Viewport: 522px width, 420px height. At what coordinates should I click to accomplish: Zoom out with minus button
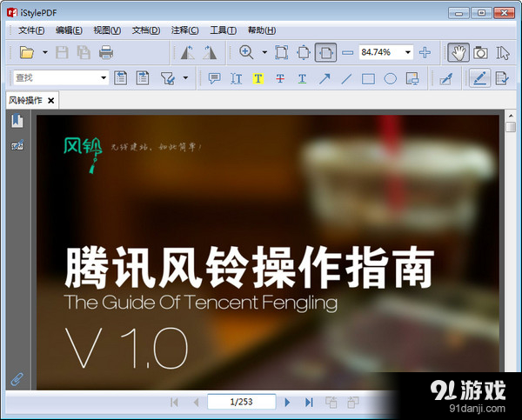pyautogui.click(x=347, y=52)
